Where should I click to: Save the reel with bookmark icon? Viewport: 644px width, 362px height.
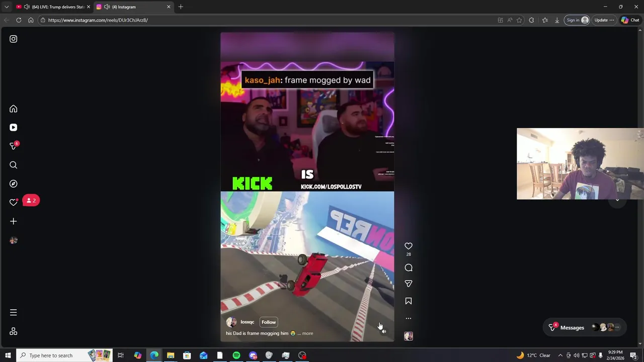(x=409, y=301)
